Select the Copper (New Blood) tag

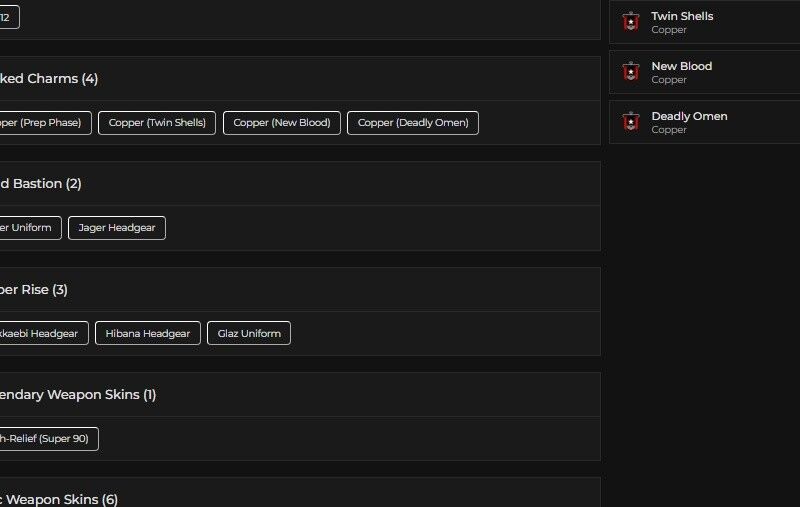tap(281, 123)
